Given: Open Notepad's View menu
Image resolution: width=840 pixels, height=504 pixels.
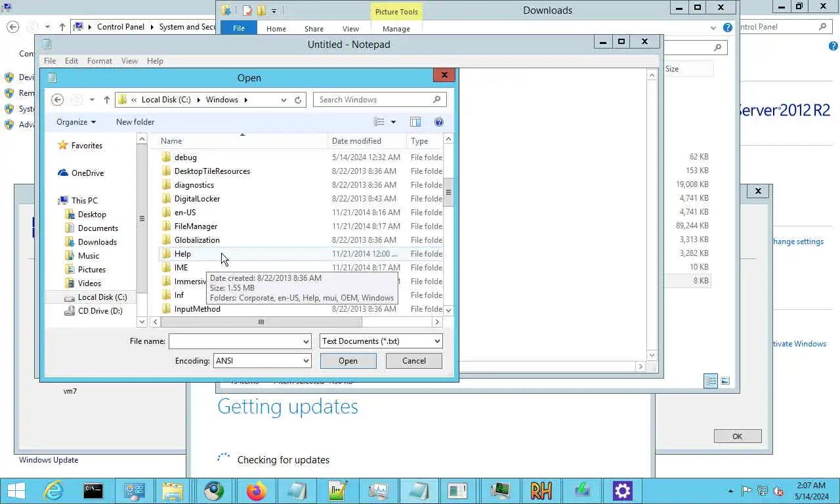Looking at the screenshot, I should pyautogui.click(x=129, y=61).
